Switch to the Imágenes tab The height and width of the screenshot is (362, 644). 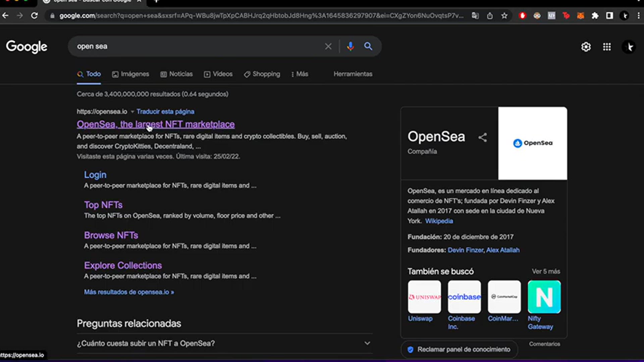pyautogui.click(x=130, y=74)
